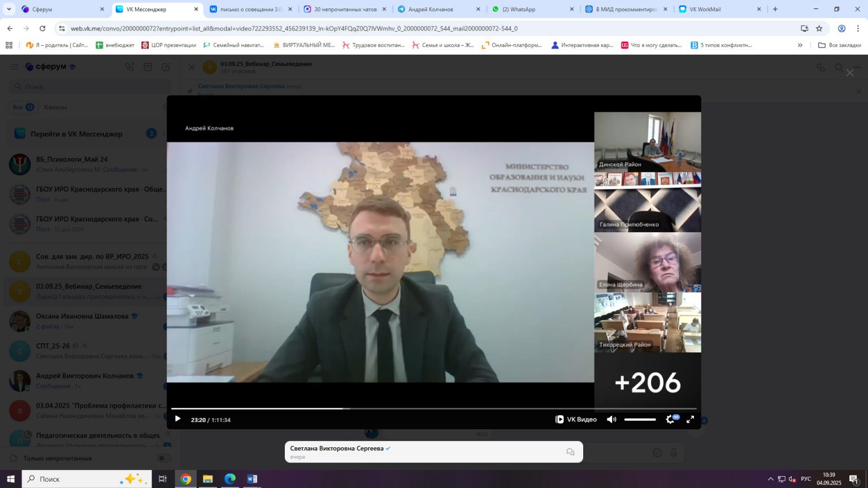Close the video modal overlay
This screenshot has width=868, height=488.
click(x=849, y=73)
